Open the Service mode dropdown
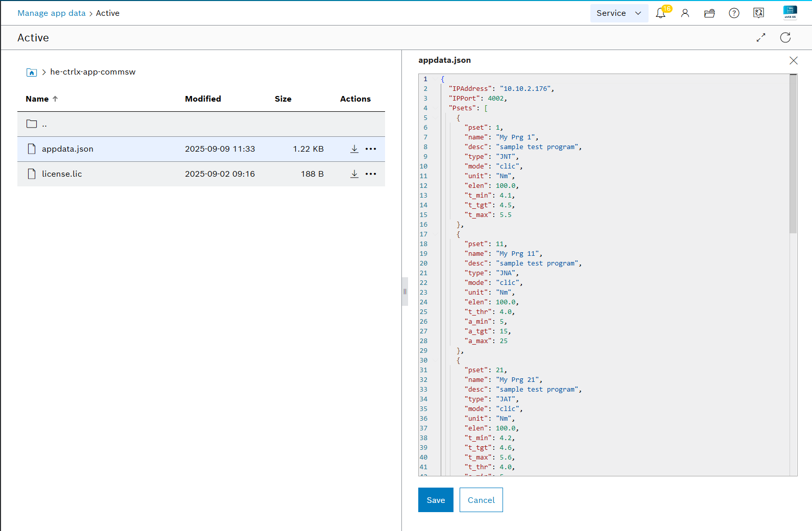812x531 pixels. [619, 13]
